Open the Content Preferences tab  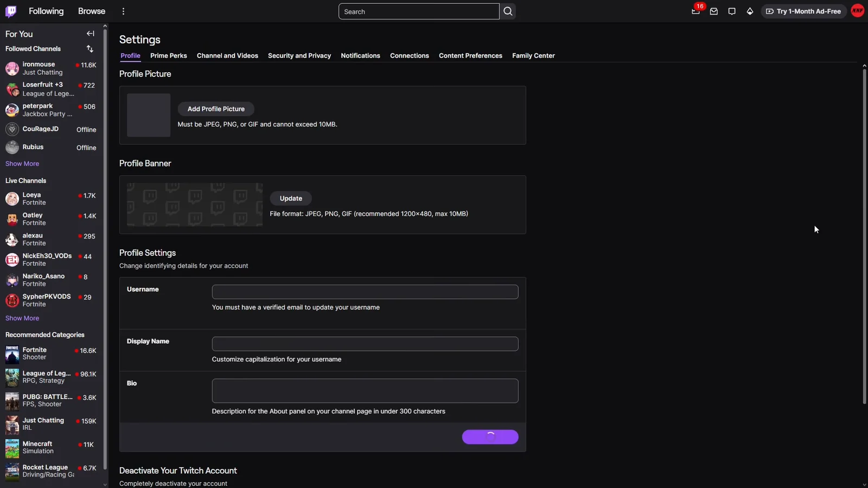click(x=470, y=56)
